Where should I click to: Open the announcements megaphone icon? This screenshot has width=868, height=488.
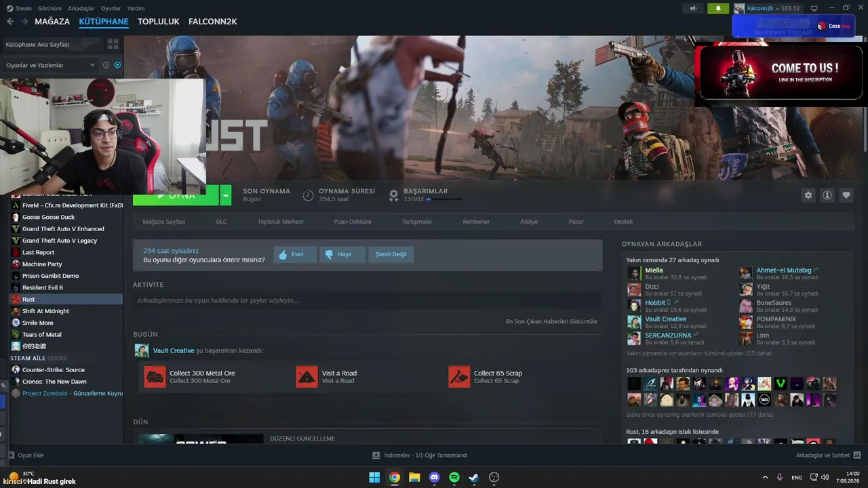(x=693, y=8)
